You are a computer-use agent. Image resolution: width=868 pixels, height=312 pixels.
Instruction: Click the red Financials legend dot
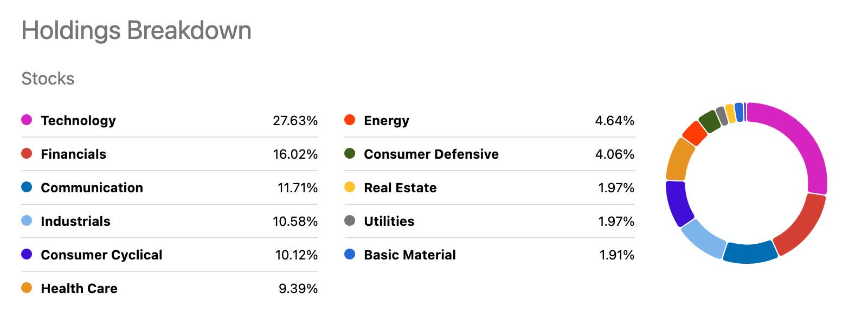point(27,153)
